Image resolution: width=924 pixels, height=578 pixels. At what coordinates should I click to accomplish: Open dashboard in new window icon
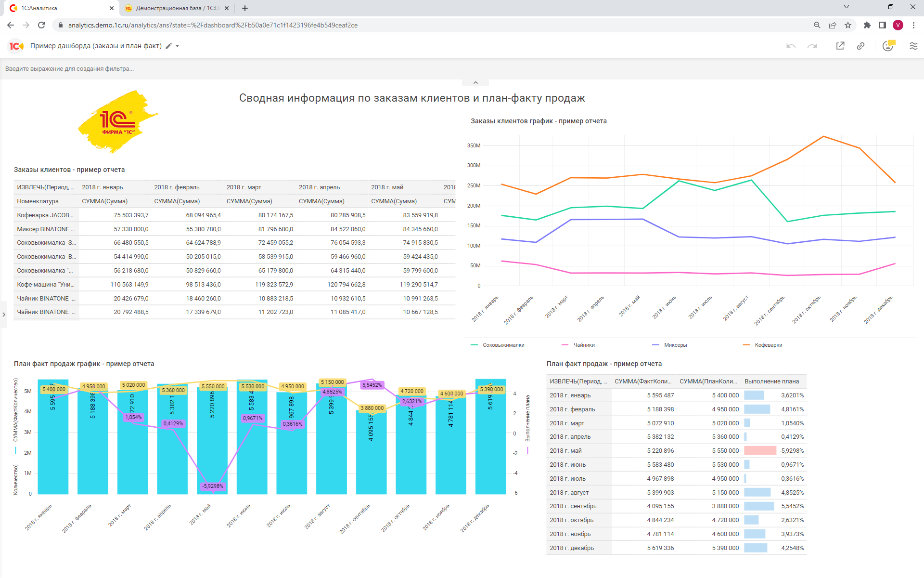click(840, 46)
